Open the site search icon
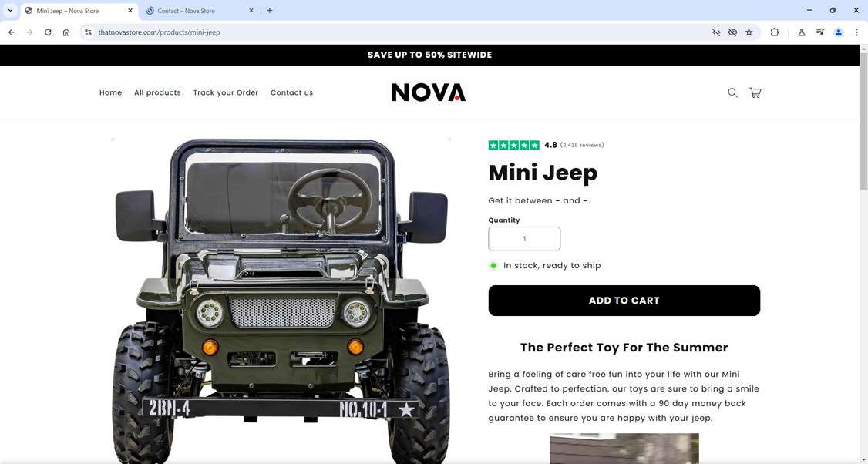 732,93
